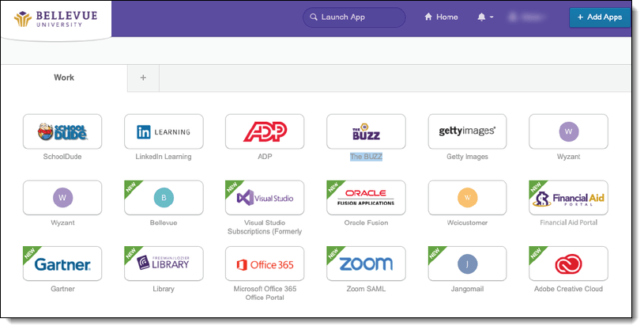This screenshot has height=330, width=644.
Task: Open the gettyimages logo tile
Action: (467, 131)
